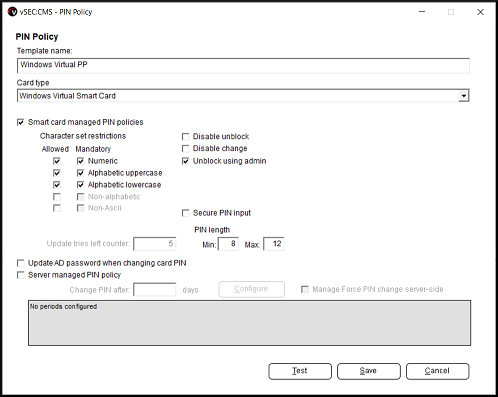Save the PIN policy
Screen dimensions: 498x397
click(x=369, y=371)
